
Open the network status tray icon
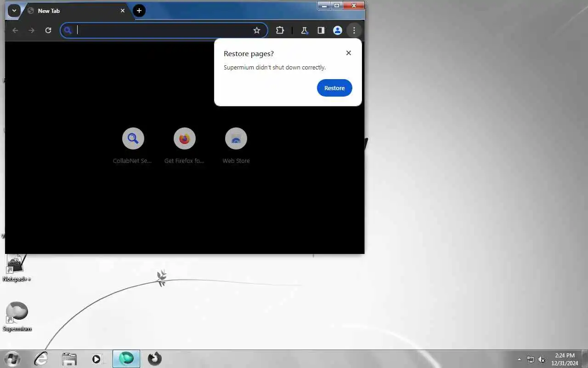point(531,359)
